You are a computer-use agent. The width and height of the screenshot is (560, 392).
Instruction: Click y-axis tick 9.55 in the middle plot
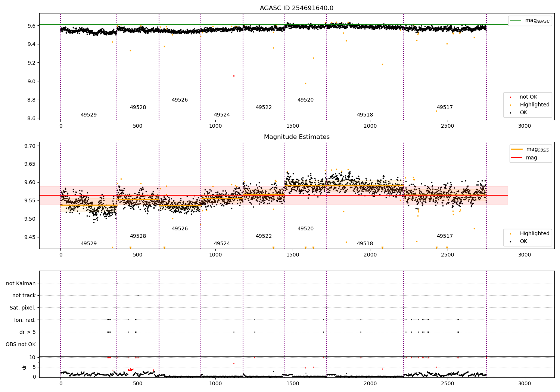(x=29, y=200)
